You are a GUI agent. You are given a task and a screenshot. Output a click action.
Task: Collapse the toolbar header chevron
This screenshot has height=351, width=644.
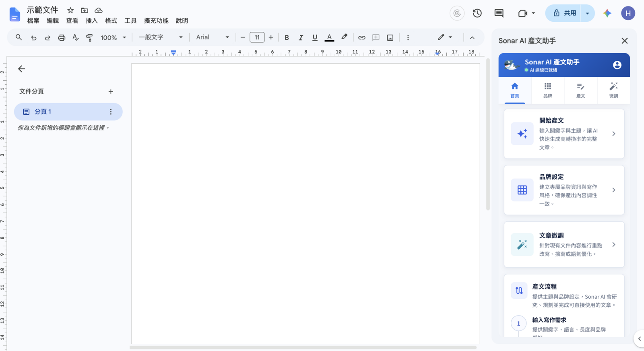pyautogui.click(x=472, y=37)
